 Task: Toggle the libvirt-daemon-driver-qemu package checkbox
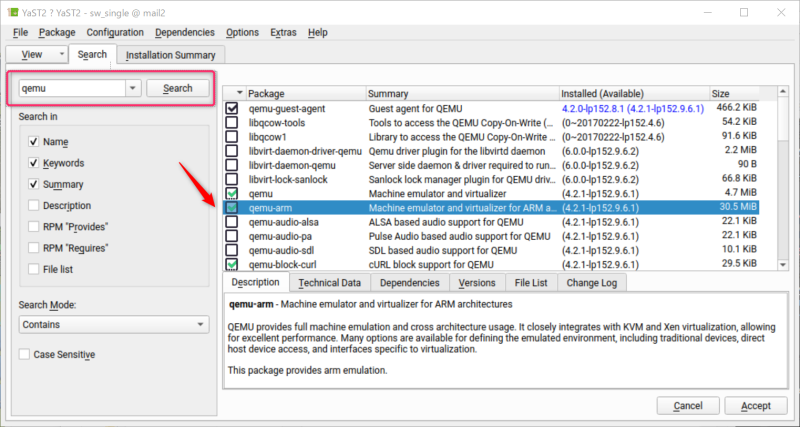pyautogui.click(x=232, y=151)
